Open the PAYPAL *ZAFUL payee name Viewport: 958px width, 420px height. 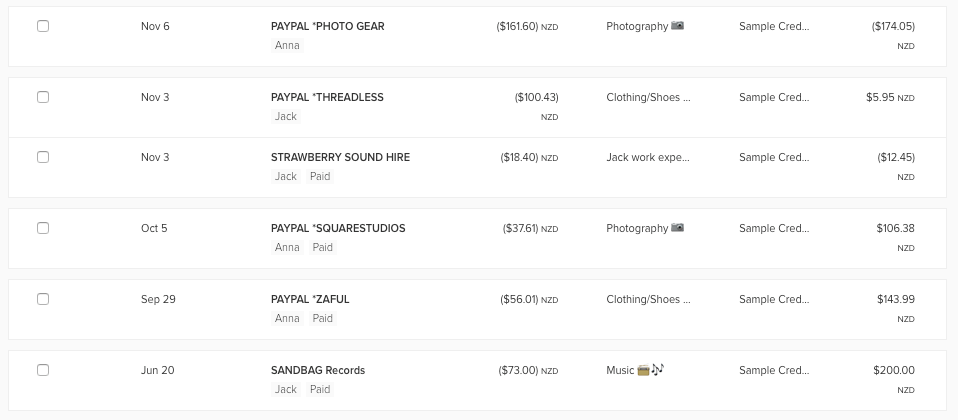point(310,299)
